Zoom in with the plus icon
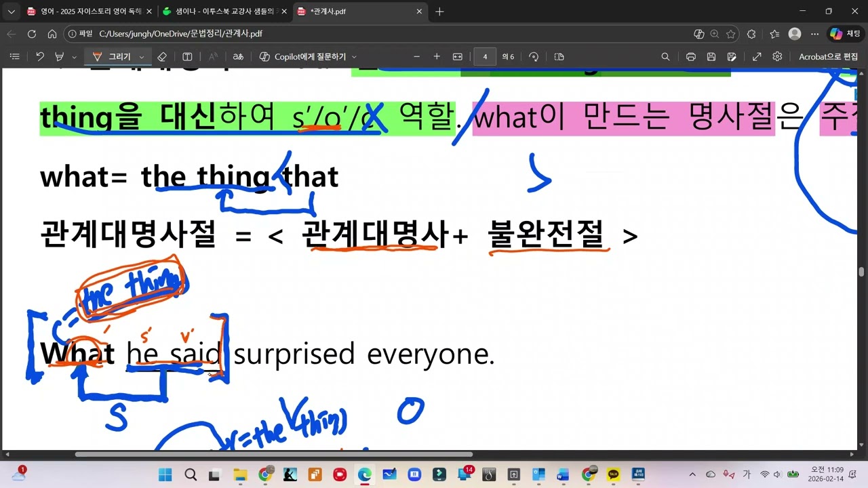 (x=437, y=57)
